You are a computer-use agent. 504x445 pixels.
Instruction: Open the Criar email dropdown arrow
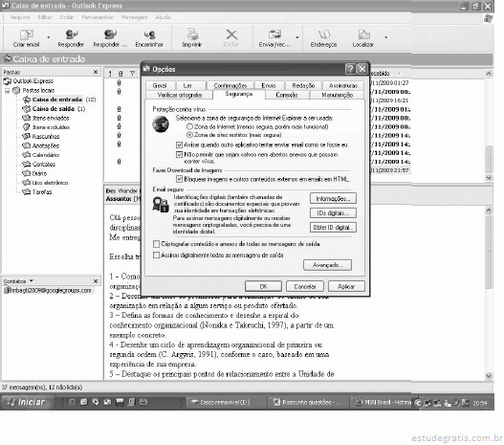click(x=48, y=37)
